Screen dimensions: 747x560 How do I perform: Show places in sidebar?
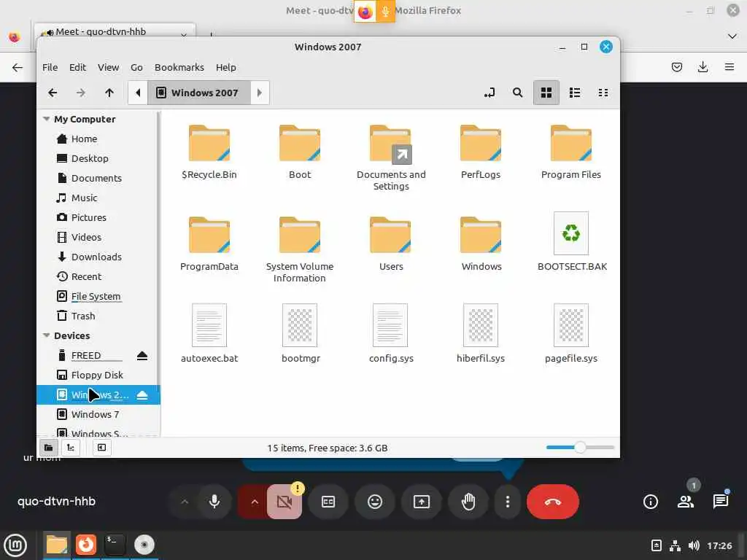pos(48,448)
